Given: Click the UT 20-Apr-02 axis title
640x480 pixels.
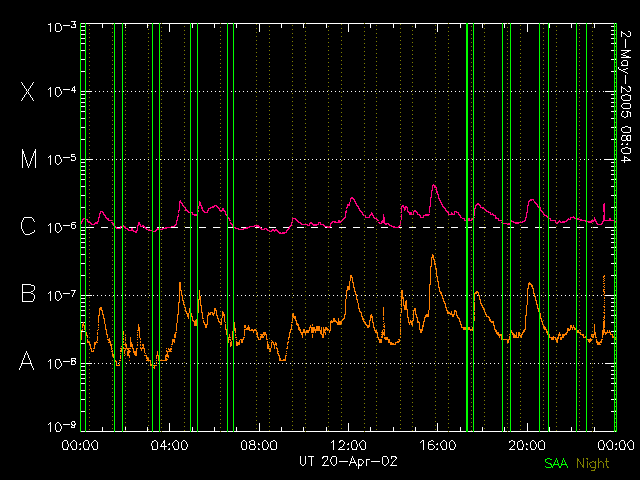Looking at the screenshot, I should [348, 462].
